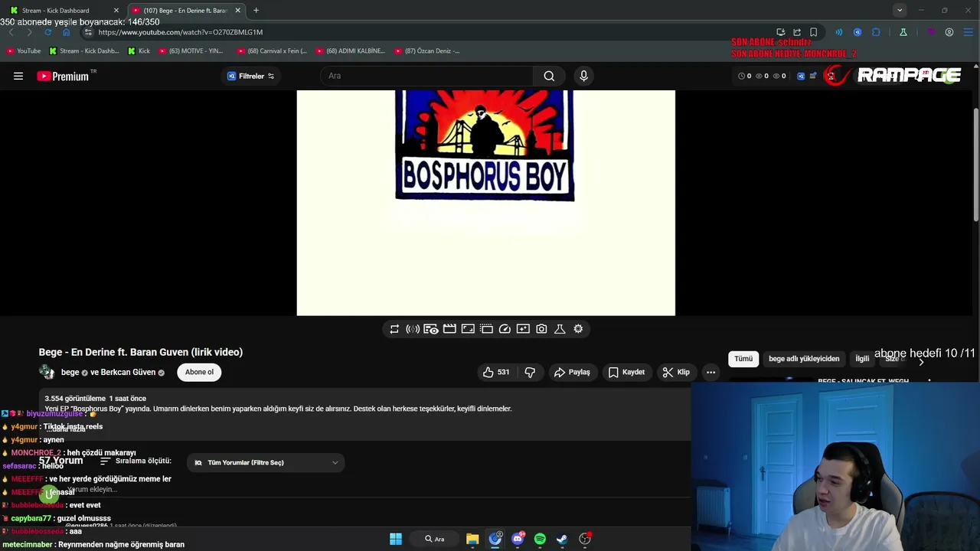The width and height of the screenshot is (980, 551).
Task: Open the MOTIVE - YIN bookmark
Action: pyautogui.click(x=191, y=51)
